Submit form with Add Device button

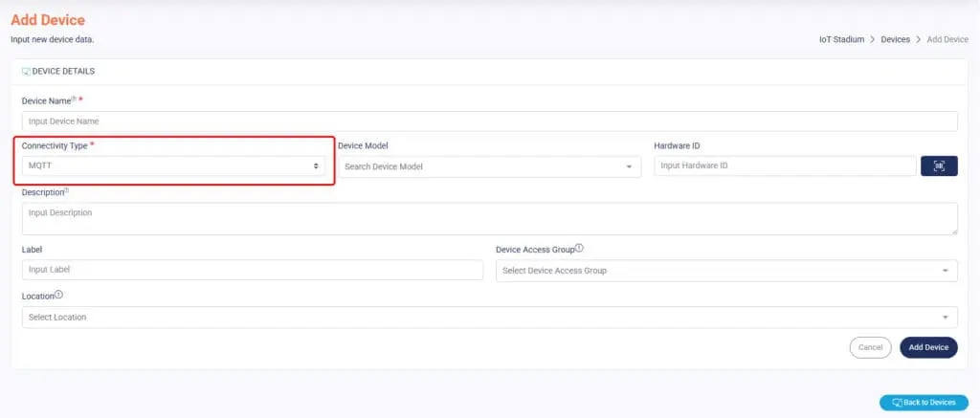927,347
